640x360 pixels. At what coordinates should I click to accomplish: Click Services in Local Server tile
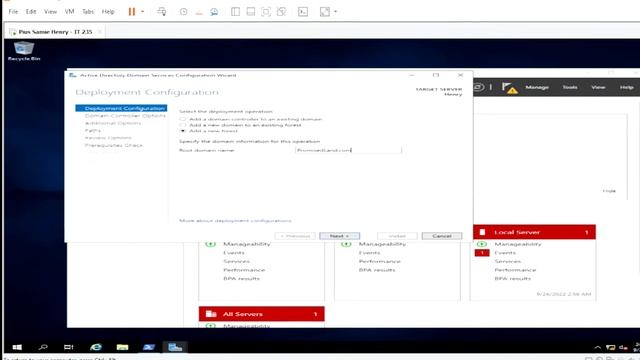(x=508, y=262)
